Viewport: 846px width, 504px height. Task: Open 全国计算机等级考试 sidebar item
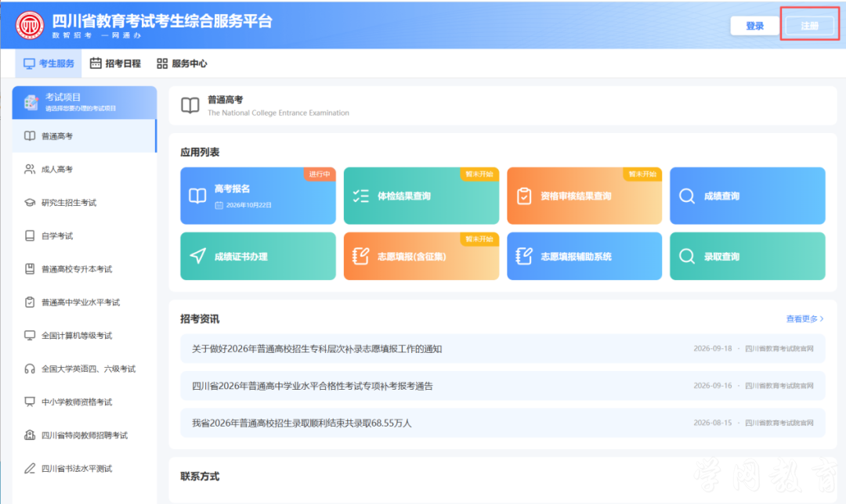[85, 335]
